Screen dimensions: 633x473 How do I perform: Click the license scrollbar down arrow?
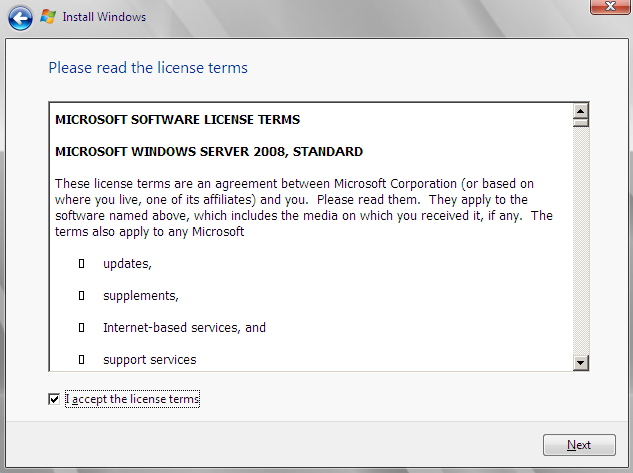coord(581,363)
